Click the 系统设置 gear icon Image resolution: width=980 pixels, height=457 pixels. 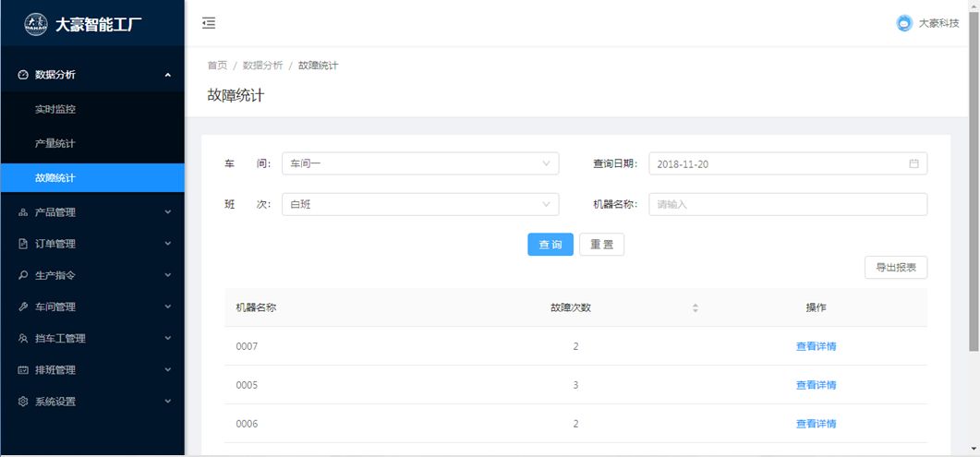tap(23, 402)
